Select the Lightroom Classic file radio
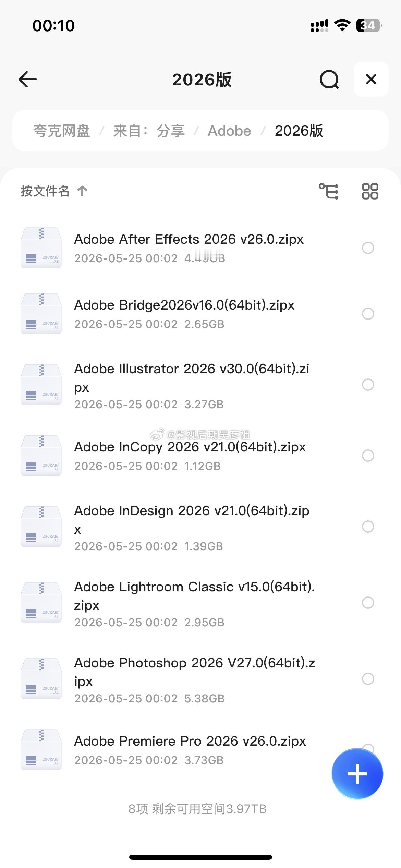Viewport: 401px width, 868px height. (x=368, y=603)
